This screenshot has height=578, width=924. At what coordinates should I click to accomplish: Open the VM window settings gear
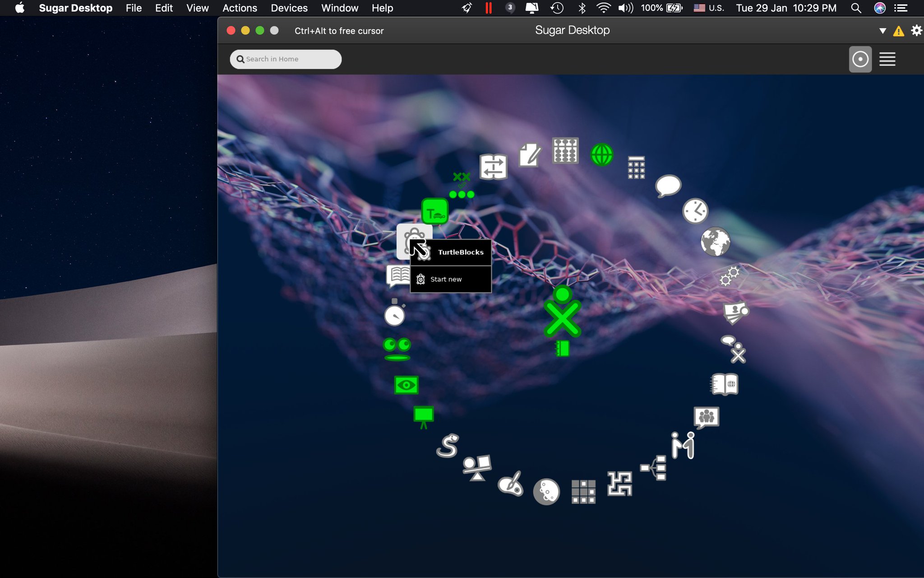coord(916,31)
